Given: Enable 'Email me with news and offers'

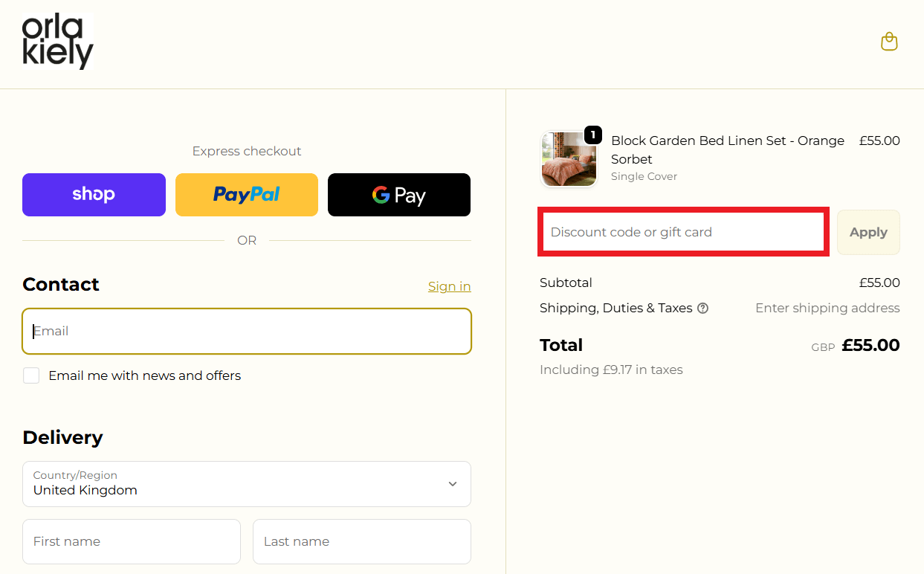Looking at the screenshot, I should [x=31, y=375].
